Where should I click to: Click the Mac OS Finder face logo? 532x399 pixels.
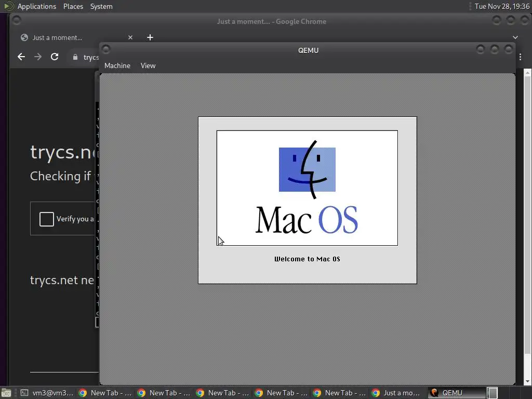point(307,169)
